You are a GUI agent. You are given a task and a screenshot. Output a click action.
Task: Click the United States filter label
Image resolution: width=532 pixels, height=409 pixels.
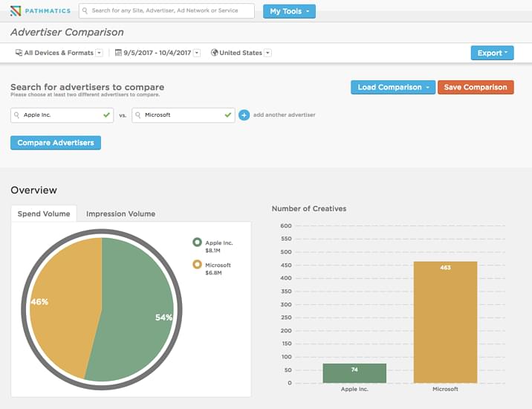click(241, 53)
